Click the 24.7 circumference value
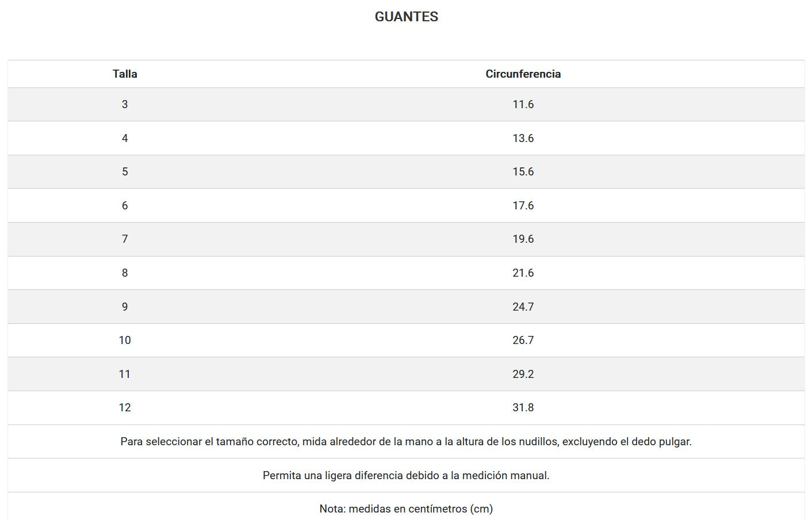 (x=523, y=307)
